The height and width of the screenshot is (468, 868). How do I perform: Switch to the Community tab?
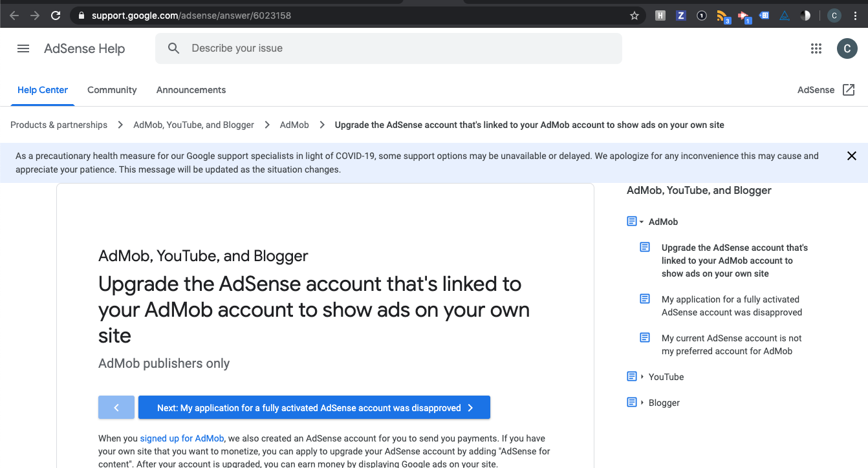click(112, 90)
